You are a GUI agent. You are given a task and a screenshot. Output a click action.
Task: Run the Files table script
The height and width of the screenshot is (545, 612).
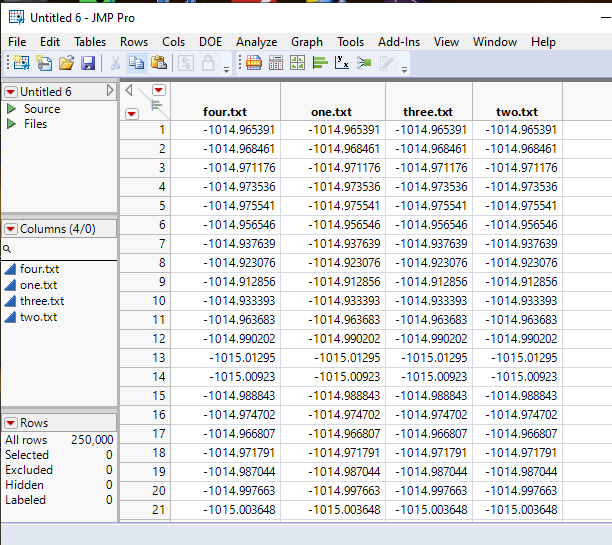12,124
